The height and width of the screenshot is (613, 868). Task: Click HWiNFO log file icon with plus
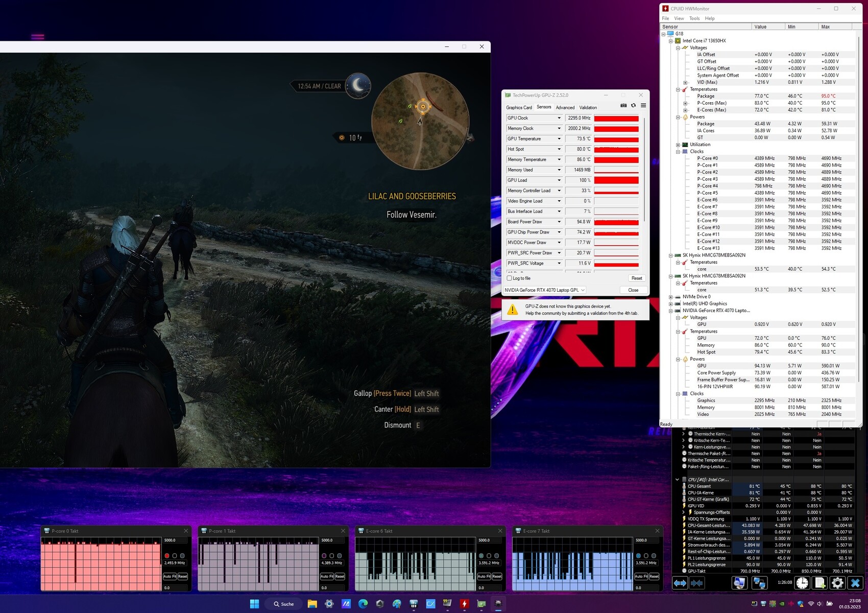pos(820,583)
